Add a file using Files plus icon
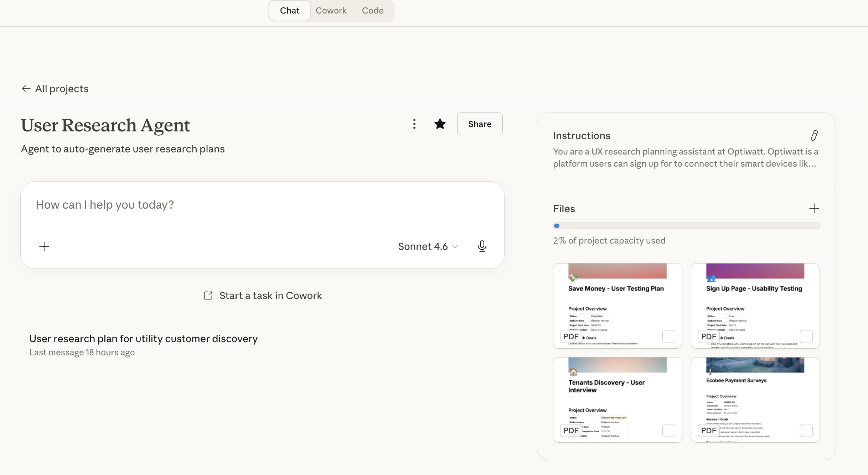This screenshot has width=868, height=475. coord(814,208)
